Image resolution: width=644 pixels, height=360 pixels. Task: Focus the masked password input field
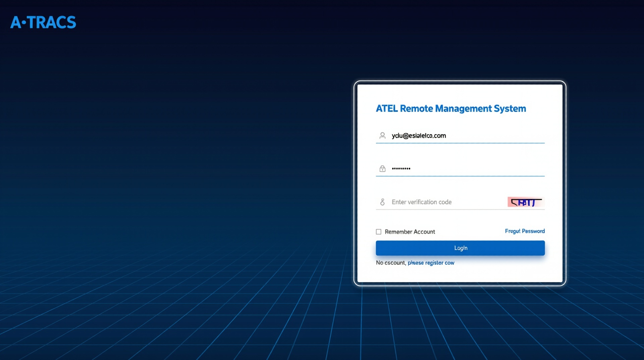pyautogui.click(x=460, y=169)
